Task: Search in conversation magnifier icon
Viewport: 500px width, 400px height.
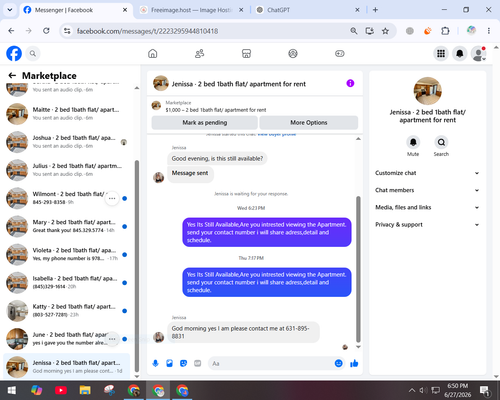Action: point(441,142)
